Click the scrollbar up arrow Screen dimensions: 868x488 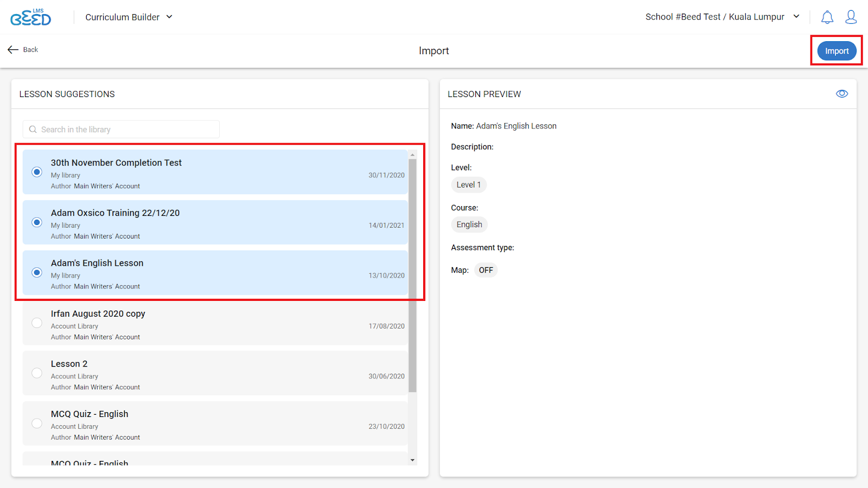click(x=412, y=155)
